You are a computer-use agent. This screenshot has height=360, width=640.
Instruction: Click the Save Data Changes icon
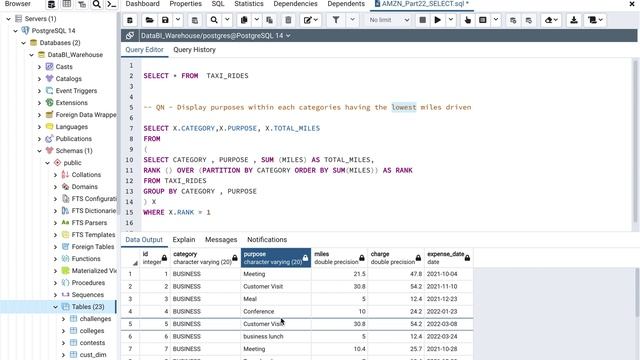(x=195, y=20)
